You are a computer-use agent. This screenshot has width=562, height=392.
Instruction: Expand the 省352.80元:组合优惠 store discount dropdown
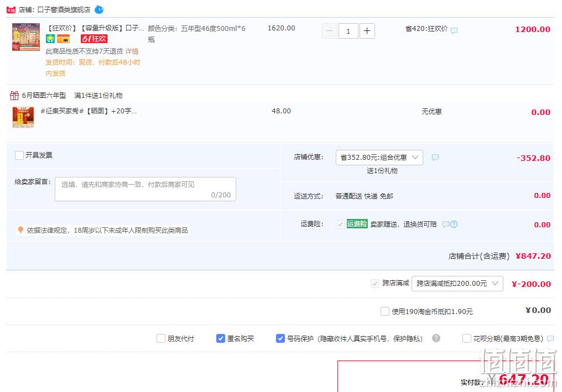point(379,158)
